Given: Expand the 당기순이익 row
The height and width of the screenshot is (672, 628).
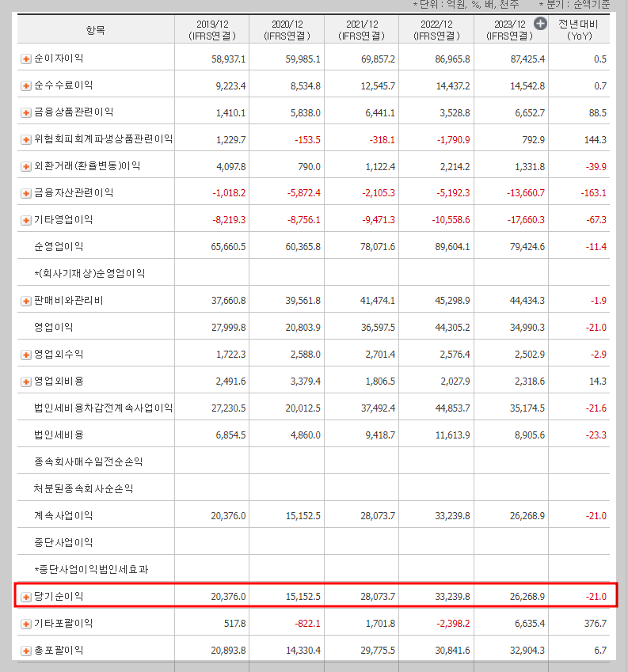Looking at the screenshot, I should point(25,597).
